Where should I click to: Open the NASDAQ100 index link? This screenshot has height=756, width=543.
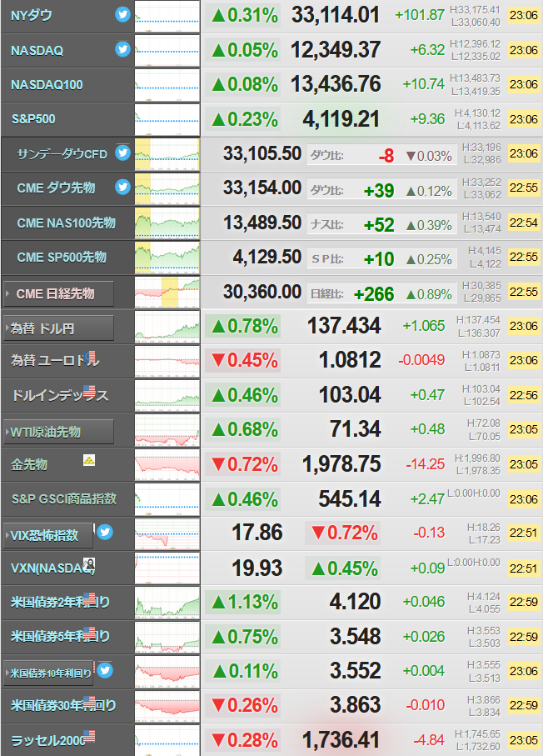click(x=47, y=85)
